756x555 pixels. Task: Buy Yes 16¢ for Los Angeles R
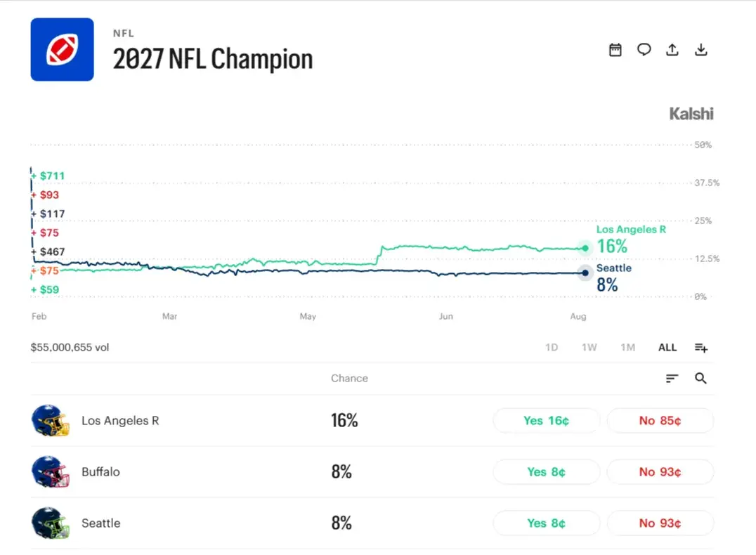[546, 421]
